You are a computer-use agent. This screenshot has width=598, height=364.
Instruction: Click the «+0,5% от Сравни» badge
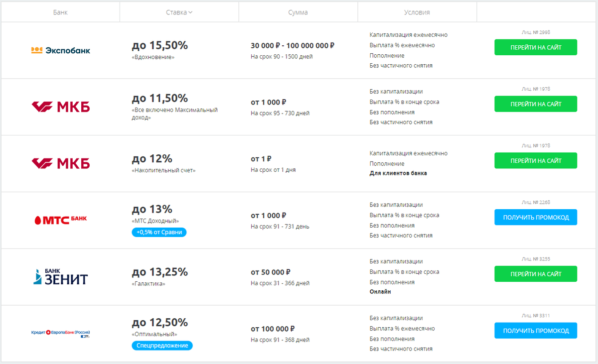click(159, 232)
